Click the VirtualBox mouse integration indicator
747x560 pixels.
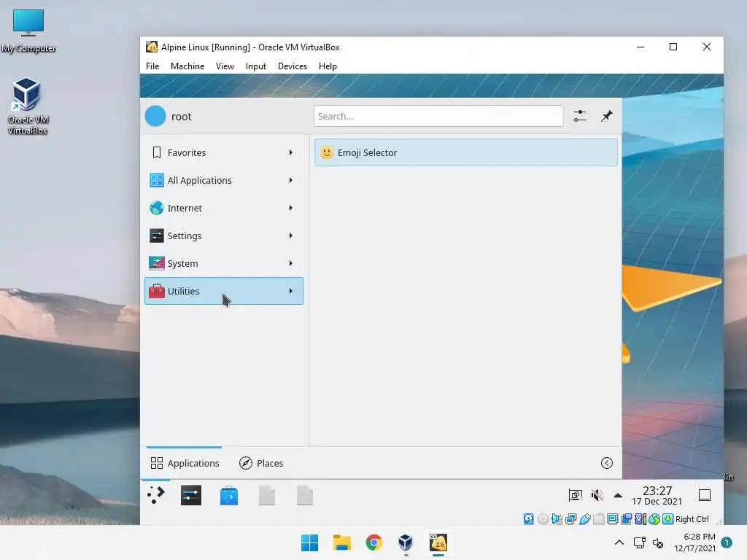click(x=654, y=519)
